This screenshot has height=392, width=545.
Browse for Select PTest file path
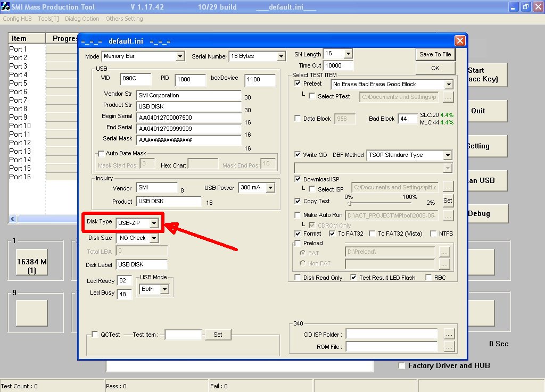(448, 97)
